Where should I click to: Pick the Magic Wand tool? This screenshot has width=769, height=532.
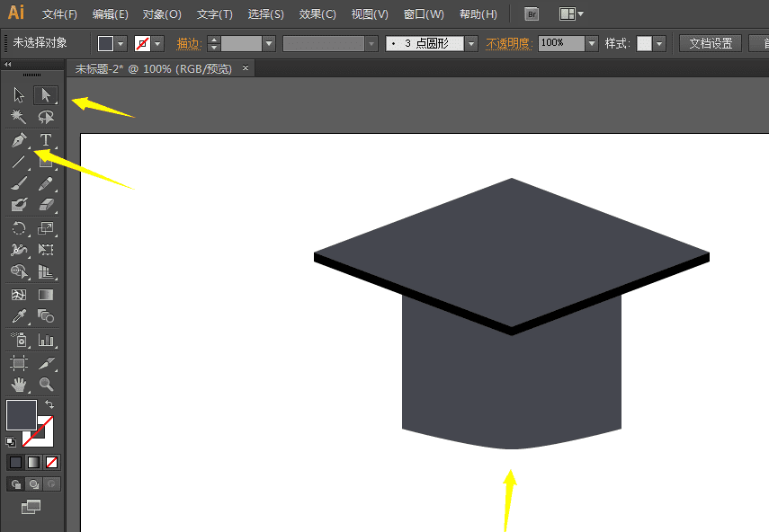19,117
